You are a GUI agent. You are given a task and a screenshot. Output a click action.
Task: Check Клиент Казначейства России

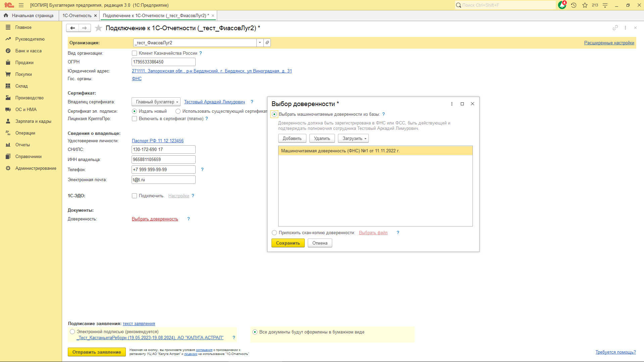(x=135, y=53)
